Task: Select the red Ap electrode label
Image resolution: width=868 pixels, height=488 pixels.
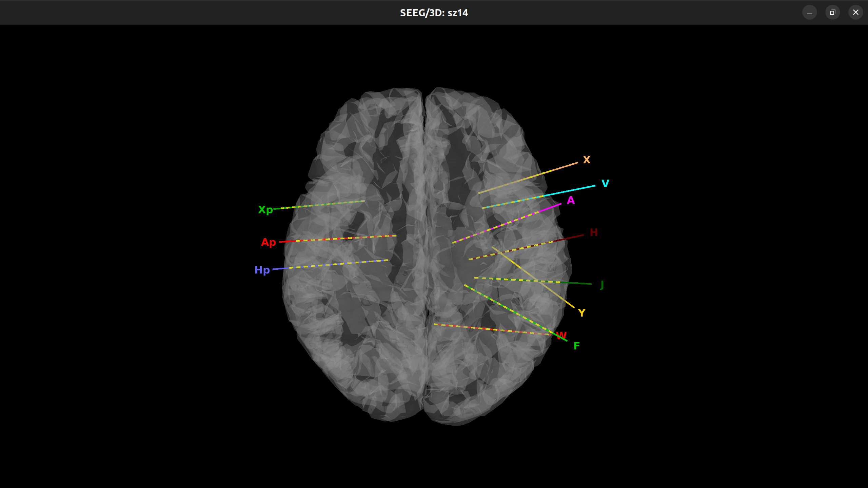Action: pyautogui.click(x=269, y=243)
